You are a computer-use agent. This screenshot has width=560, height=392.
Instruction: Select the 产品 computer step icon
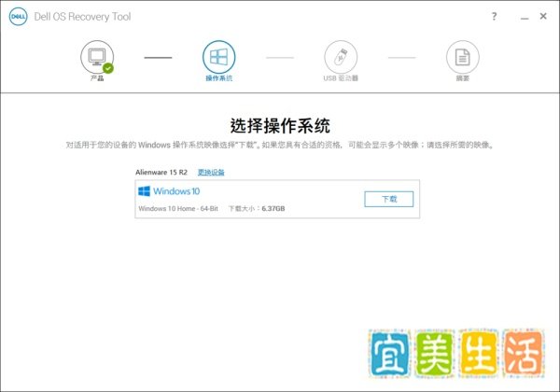tap(97, 57)
